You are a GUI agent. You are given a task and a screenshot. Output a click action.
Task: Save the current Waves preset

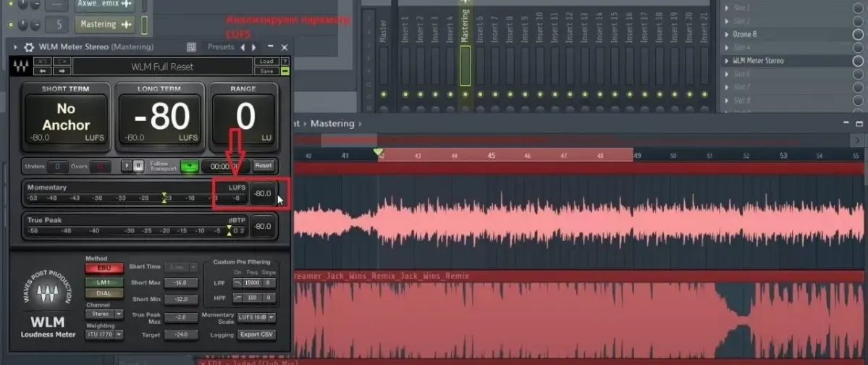coord(266,71)
